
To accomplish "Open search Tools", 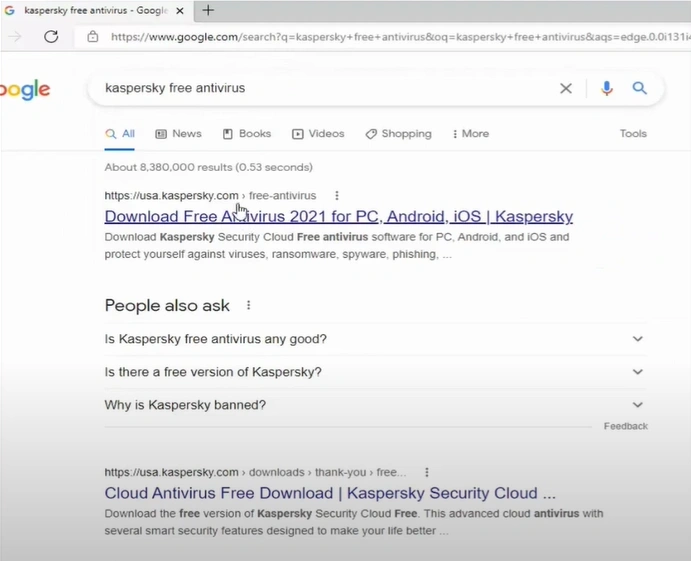I will coord(633,134).
